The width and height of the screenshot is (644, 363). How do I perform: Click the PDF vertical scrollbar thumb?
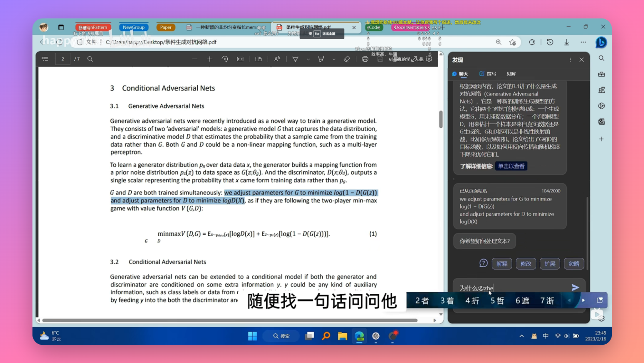click(x=441, y=119)
